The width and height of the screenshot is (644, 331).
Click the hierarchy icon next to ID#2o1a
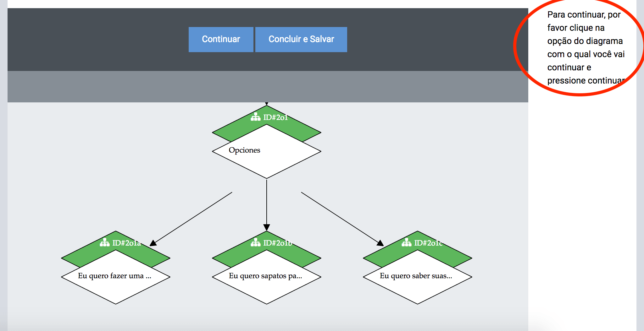[x=105, y=242]
